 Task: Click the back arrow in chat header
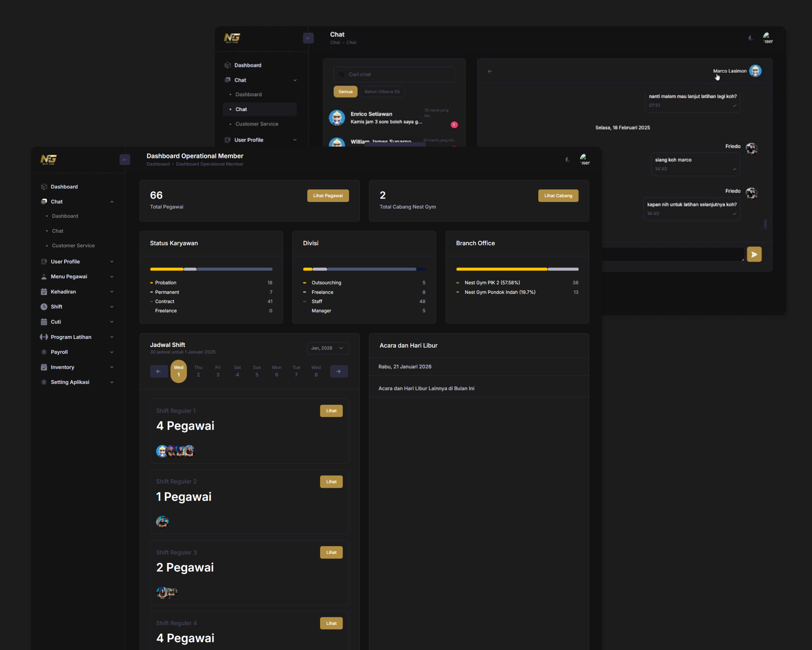click(x=490, y=71)
